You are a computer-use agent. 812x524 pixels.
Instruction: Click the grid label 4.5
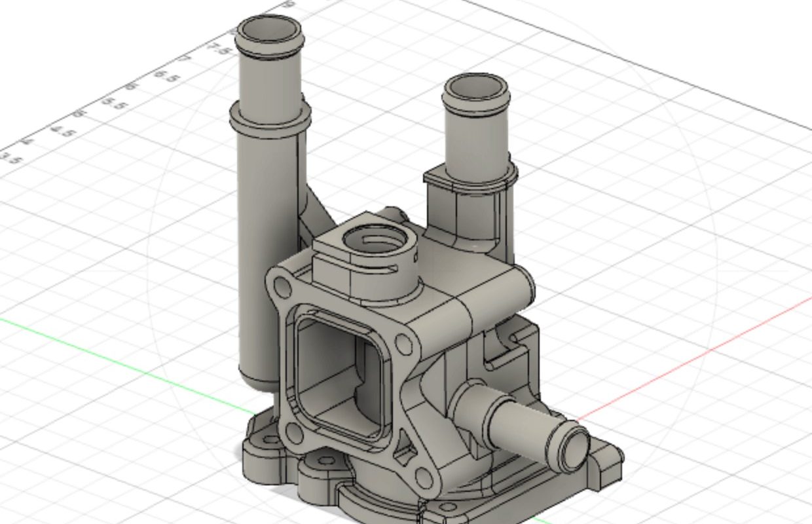click(64, 131)
